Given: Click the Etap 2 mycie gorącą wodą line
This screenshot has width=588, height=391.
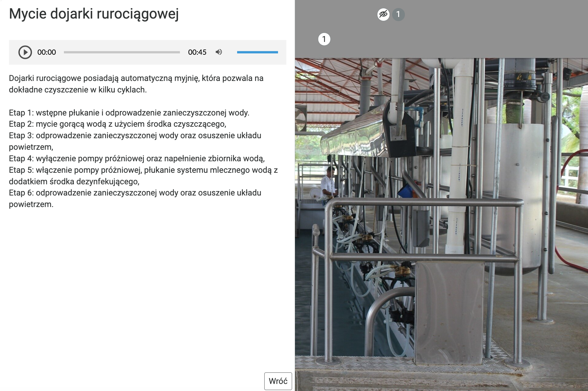Looking at the screenshot, I should (118, 124).
